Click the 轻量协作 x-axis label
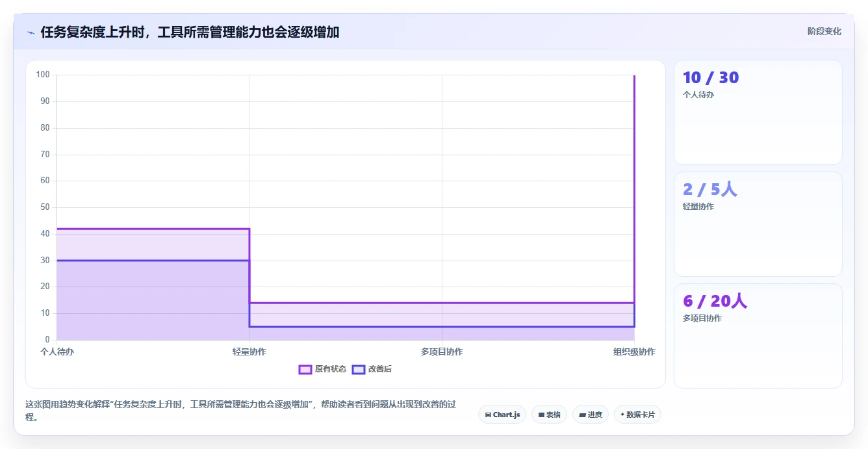The image size is (868, 449). (x=249, y=352)
